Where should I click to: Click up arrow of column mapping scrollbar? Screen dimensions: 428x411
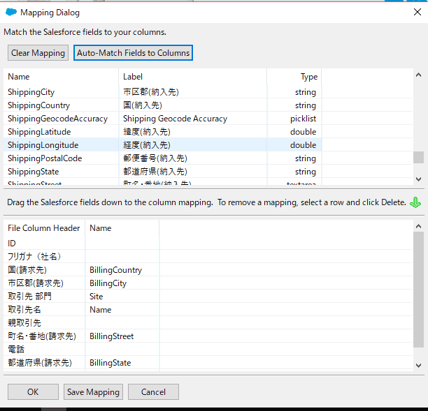(418, 227)
